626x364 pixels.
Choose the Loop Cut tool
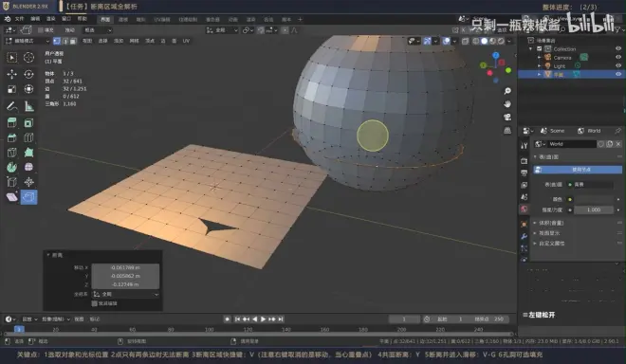point(28,137)
